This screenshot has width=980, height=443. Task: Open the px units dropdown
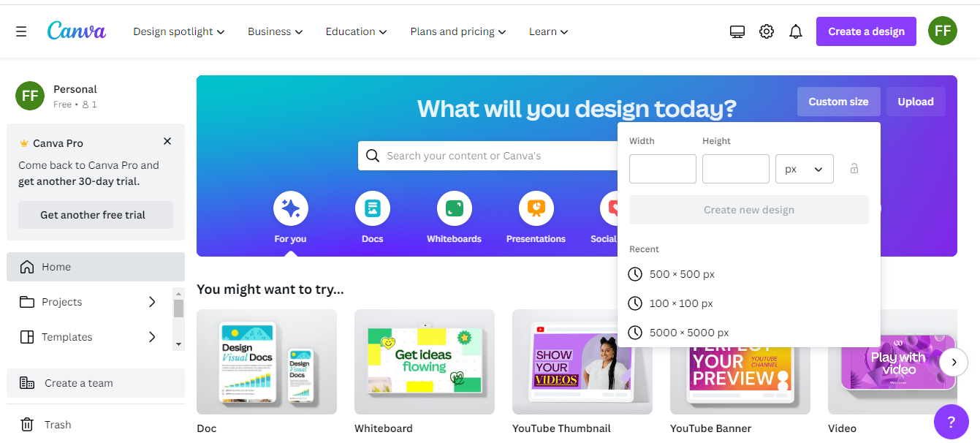[805, 169]
